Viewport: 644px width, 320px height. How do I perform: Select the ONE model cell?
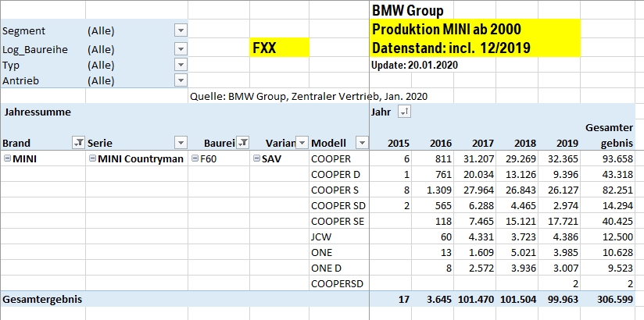tap(339, 252)
